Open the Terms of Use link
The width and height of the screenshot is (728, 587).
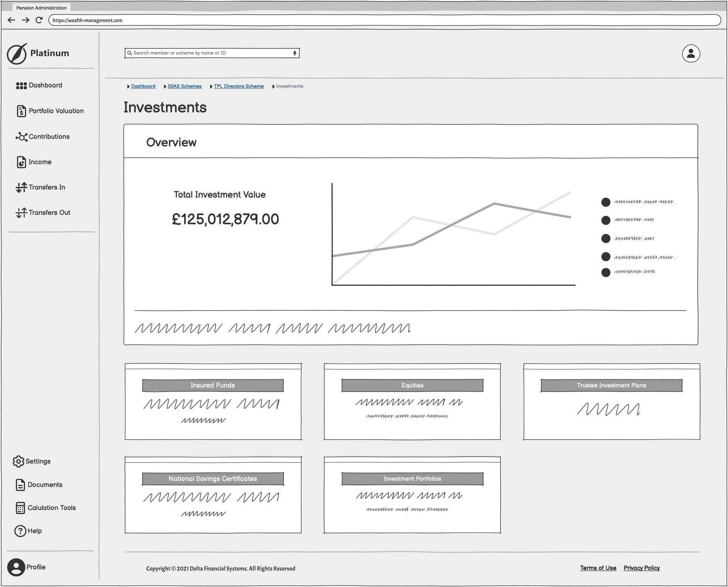(x=598, y=568)
